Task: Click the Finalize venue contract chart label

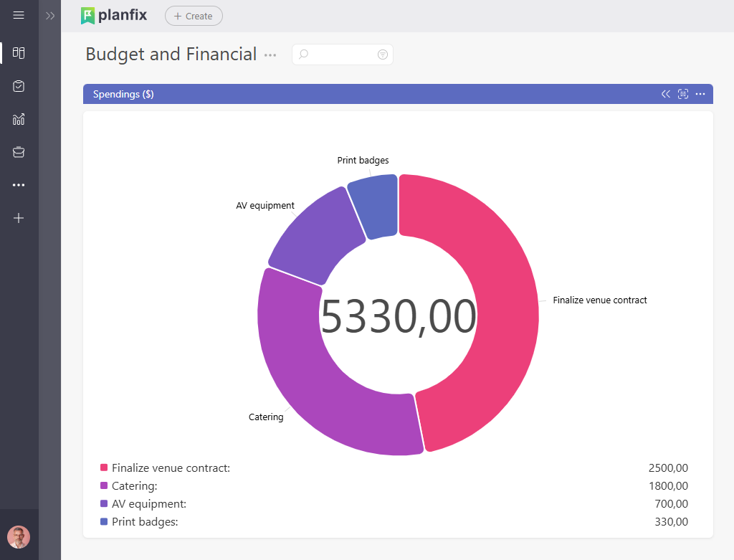Action: pyautogui.click(x=600, y=300)
